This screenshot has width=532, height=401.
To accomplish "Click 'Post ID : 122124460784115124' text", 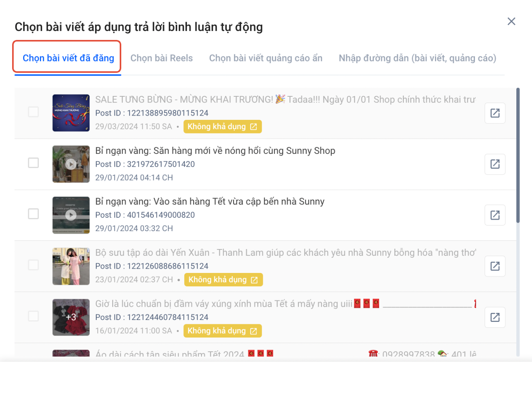I will point(152,317).
